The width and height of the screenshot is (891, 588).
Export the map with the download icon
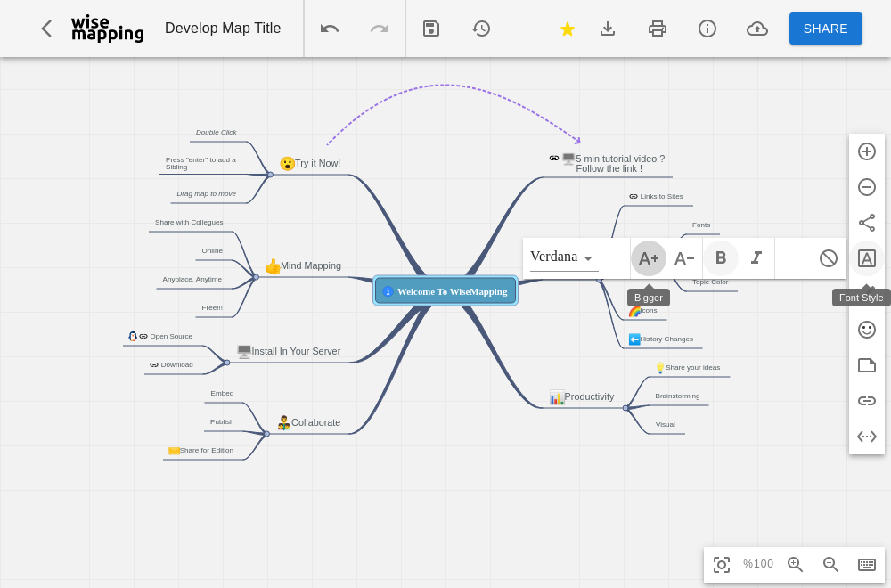coord(608,29)
